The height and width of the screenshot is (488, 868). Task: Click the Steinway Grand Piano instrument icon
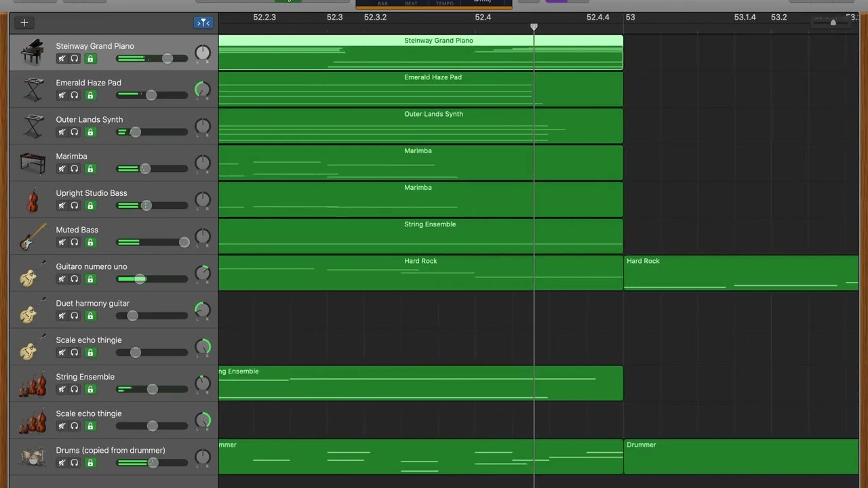point(33,52)
